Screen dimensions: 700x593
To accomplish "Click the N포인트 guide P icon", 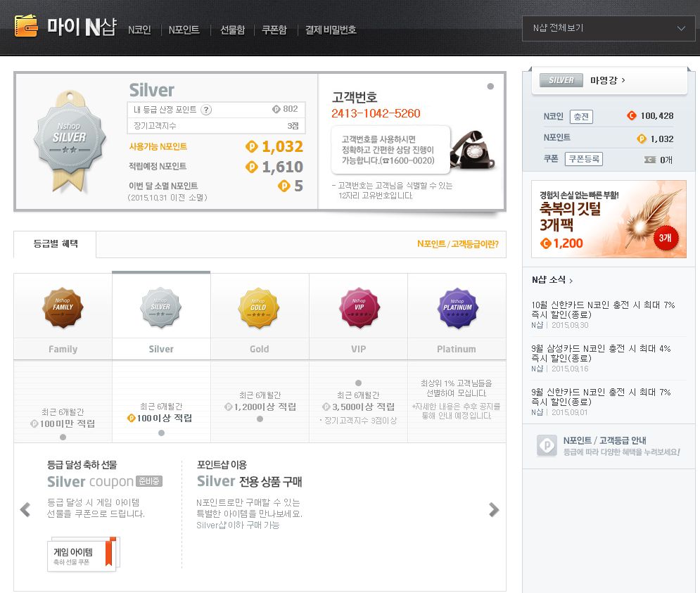I will click(547, 446).
